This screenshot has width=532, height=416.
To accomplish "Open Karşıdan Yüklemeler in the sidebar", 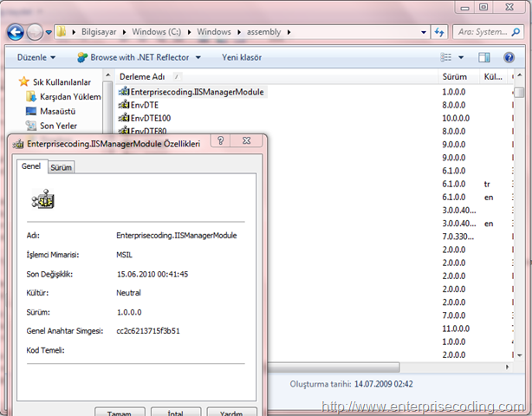I will [x=70, y=97].
